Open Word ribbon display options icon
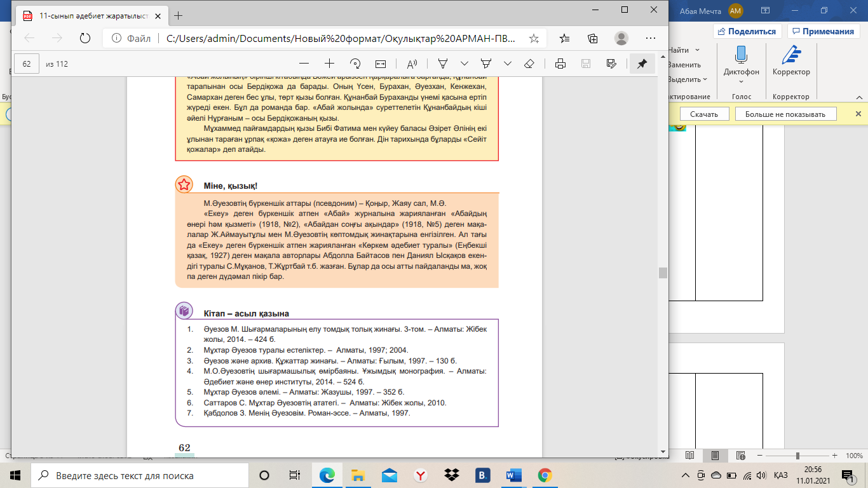868x488 pixels. coord(766,11)
